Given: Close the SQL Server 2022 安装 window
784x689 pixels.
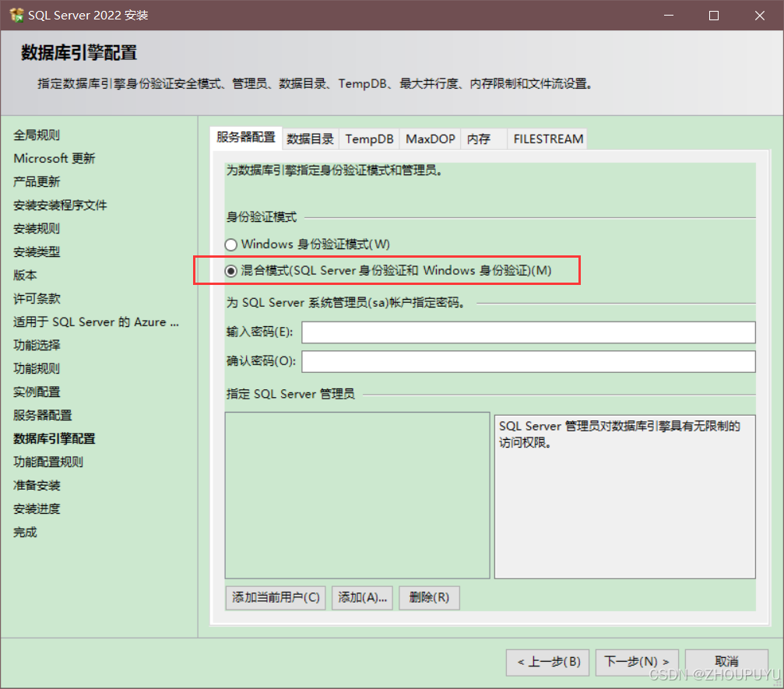Looking at the screenshot, I should [760, 16].
